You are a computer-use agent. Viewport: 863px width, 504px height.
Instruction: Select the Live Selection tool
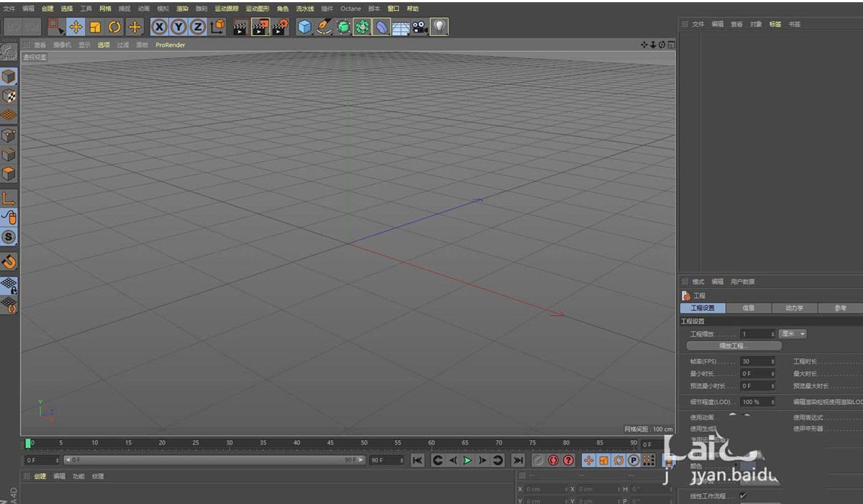click(56, 27)
